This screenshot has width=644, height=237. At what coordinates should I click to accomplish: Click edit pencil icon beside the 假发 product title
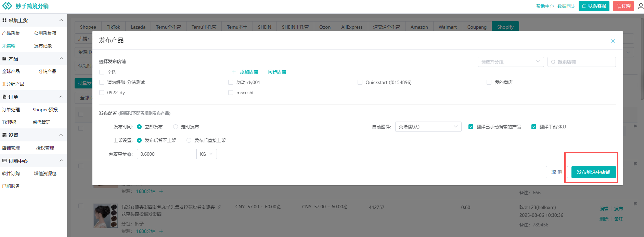tap(219, 207)
